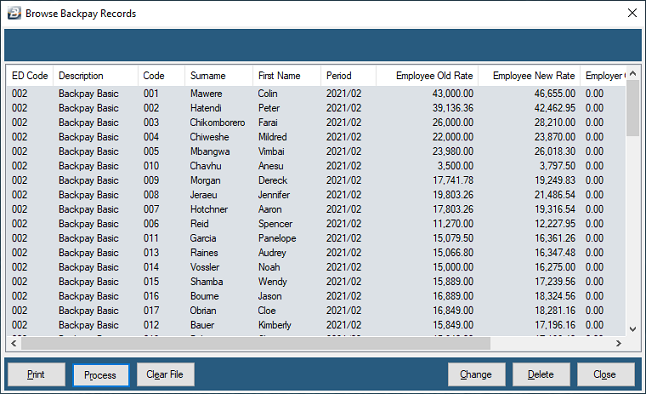Select the Chiweshe surname cell
The image size is (646, 394).
(209, 137)
